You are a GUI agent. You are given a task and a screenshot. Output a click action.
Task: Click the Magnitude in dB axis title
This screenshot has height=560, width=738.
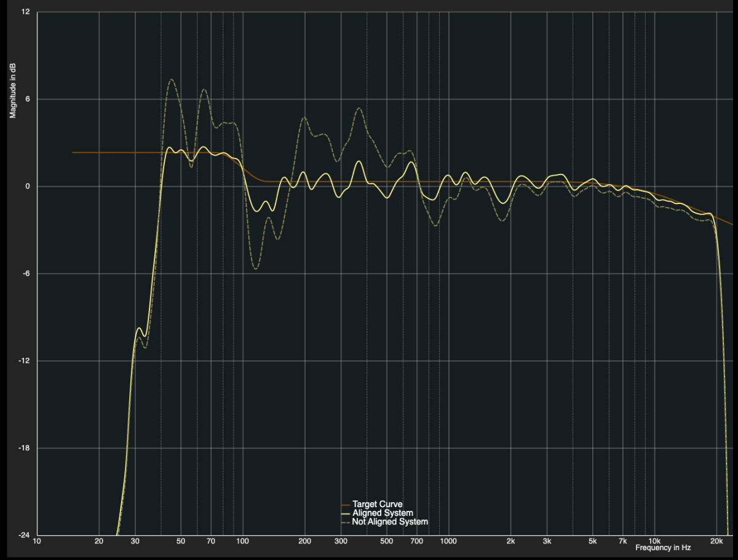[12, 89]
